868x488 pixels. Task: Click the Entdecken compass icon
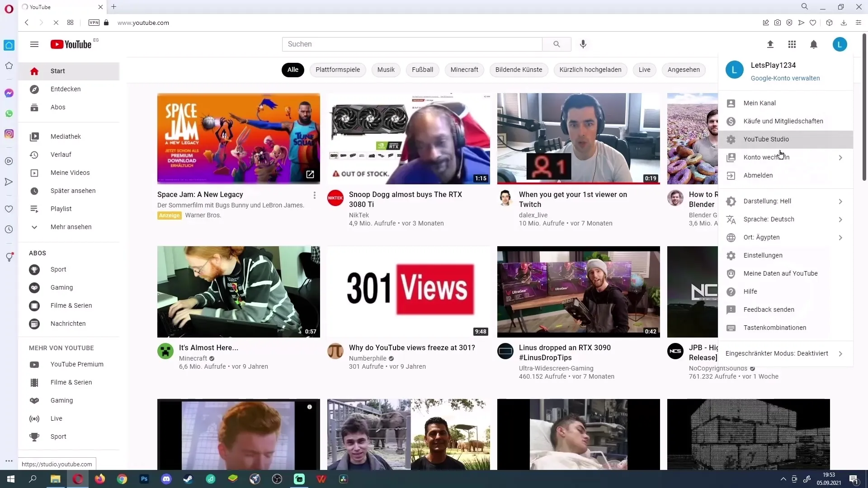pyautogui.click(x=34, y=89)
